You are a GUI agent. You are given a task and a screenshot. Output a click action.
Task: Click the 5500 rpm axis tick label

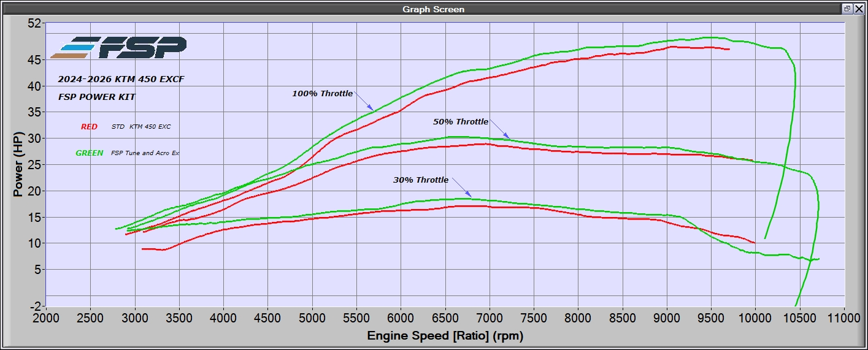point(356,319)
